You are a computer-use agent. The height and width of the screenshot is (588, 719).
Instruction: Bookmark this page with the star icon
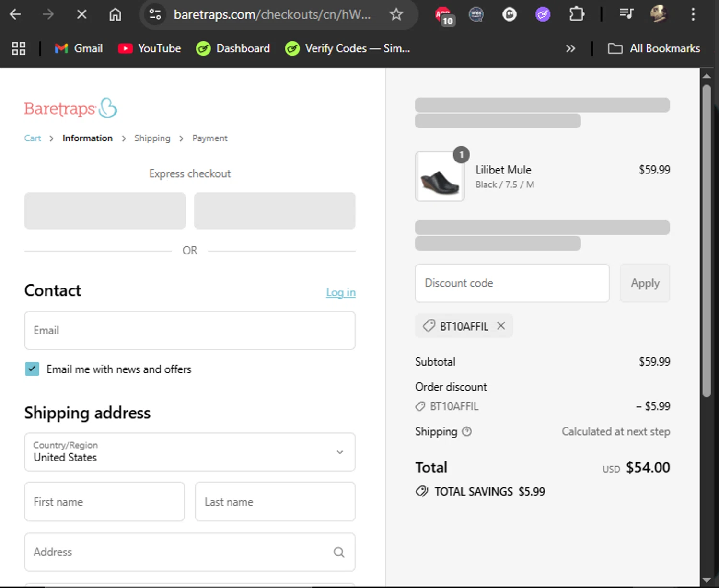(x=396, y=14)
